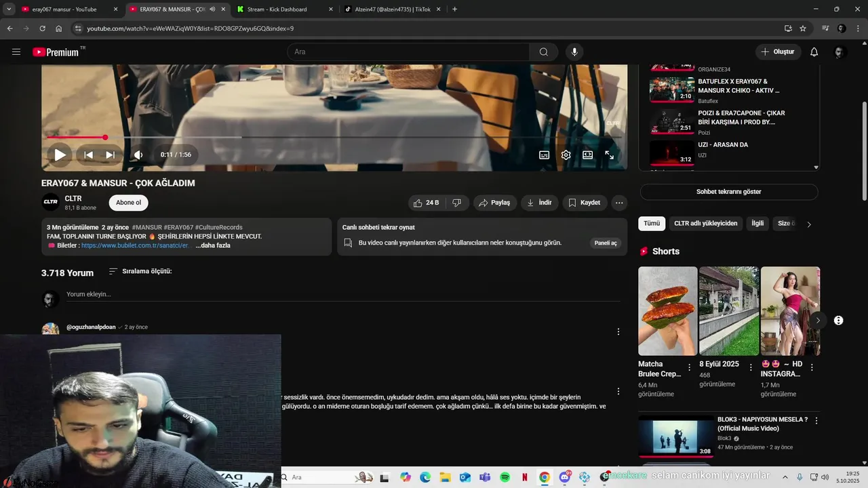Open a new browser tab

click(454, 9)
